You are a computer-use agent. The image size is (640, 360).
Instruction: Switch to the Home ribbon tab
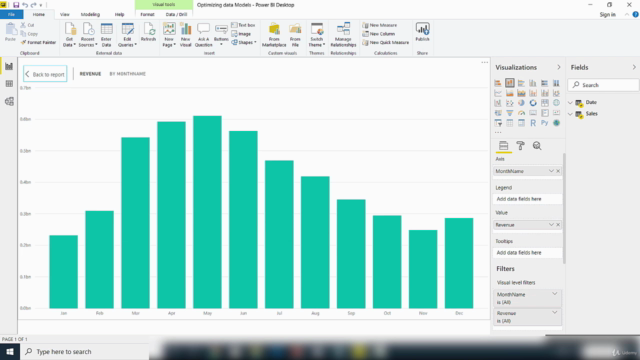[x=39, y=14]
